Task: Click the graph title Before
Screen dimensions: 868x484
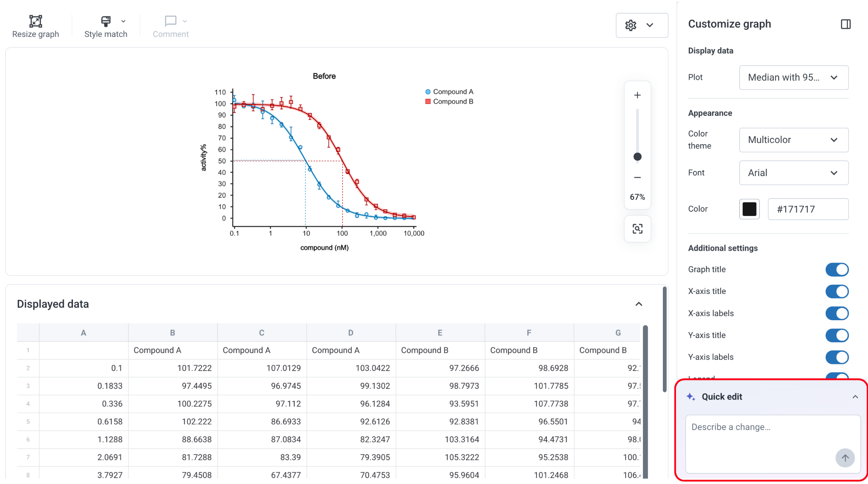Action: pyautogui.click(x=324, y=76)
